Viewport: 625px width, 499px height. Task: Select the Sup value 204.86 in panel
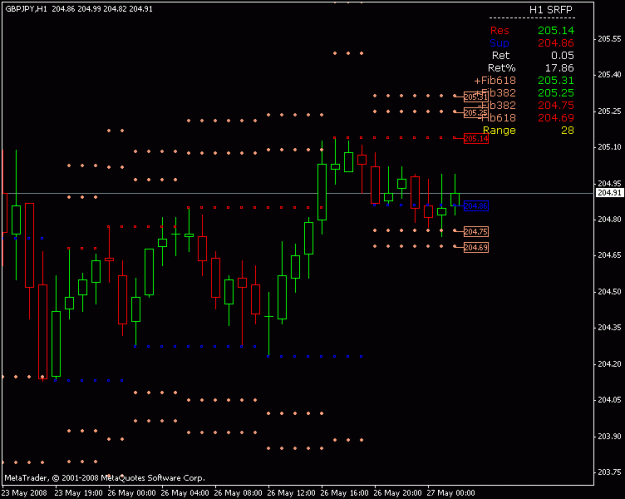[x=556, y=43]
